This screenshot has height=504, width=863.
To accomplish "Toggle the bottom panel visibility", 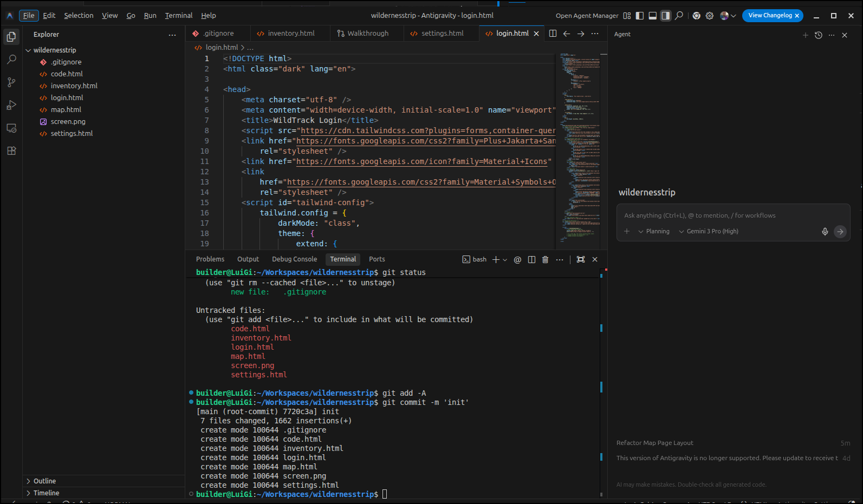I will pos(653,16).
